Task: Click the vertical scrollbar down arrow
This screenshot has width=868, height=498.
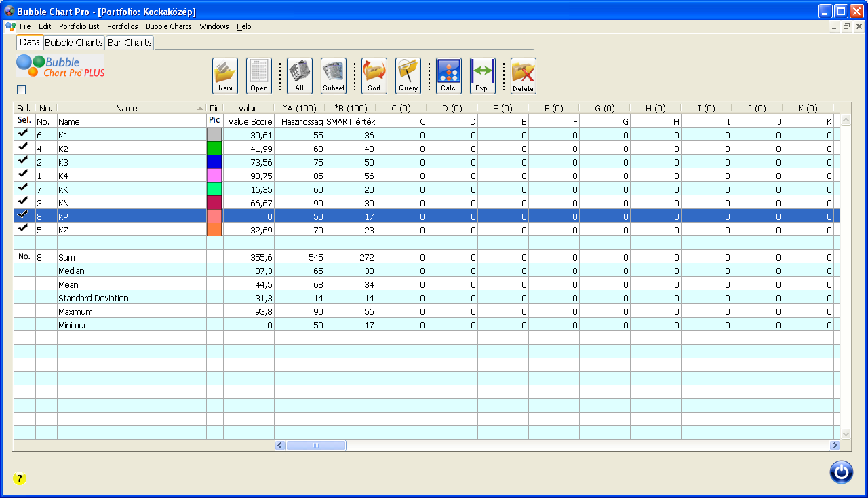Action: [x=846, y=434]
